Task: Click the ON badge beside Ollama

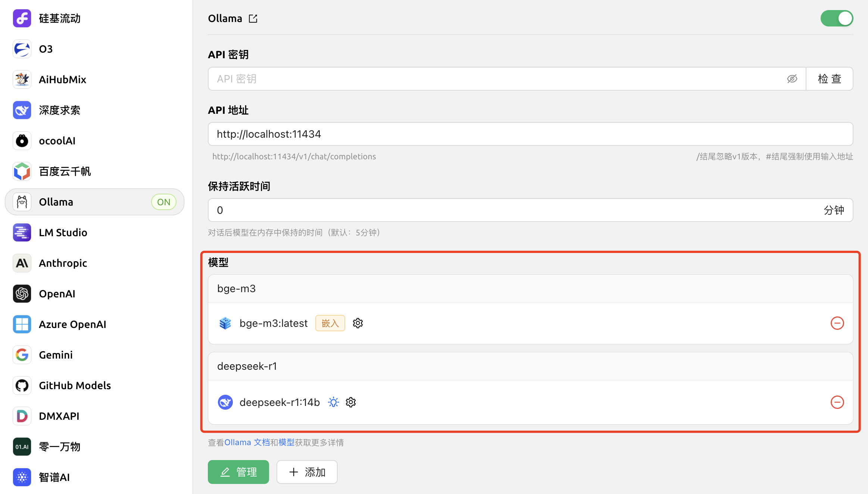Action: pyautogui.click(x=163, y=202)
